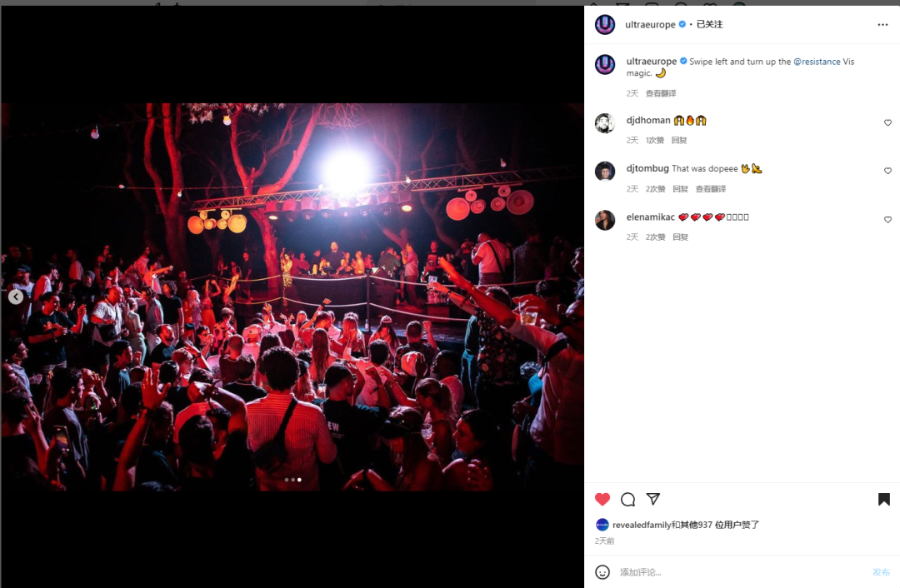The width and height of the screenshot is (900, 588).
Task: Click the 已关注 following button
Action: [x=709, y=24]
